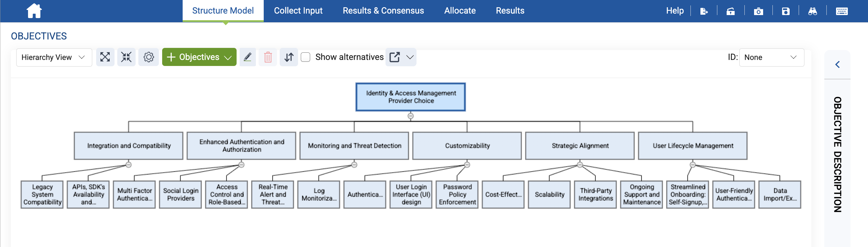
Task: Take a snapshot with the camera icon
Action: tap(758, 11)
